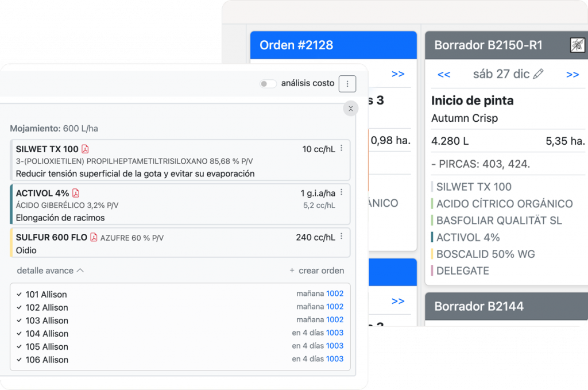588x390 pixels.
Task: Select the Borrador B2144 card header
Action: 506,306
